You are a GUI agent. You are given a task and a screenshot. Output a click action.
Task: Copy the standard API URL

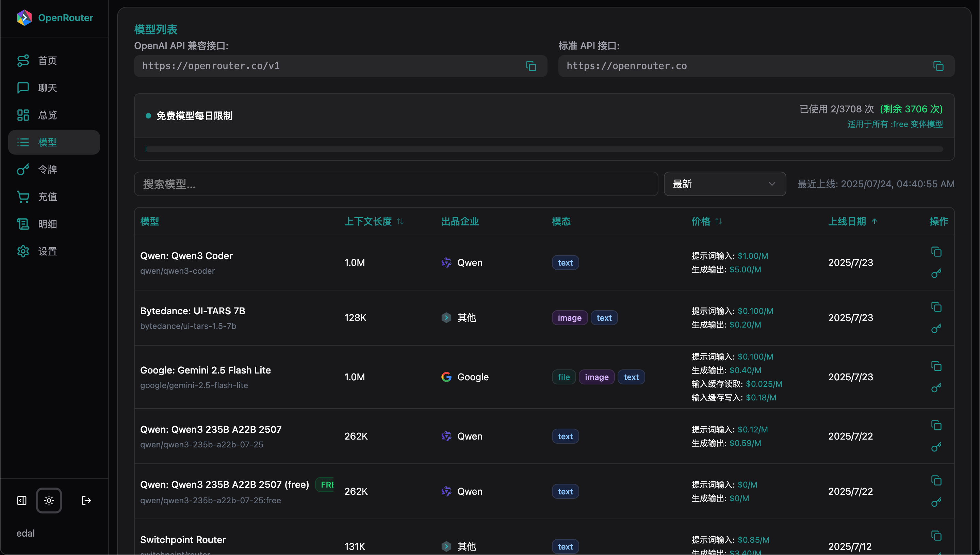click(938, 66)
